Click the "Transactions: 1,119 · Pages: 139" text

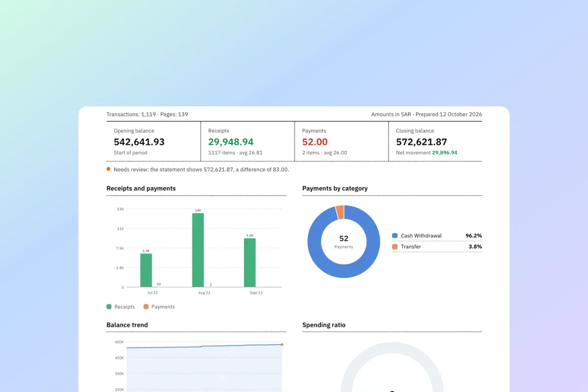(x=147, y=114)
